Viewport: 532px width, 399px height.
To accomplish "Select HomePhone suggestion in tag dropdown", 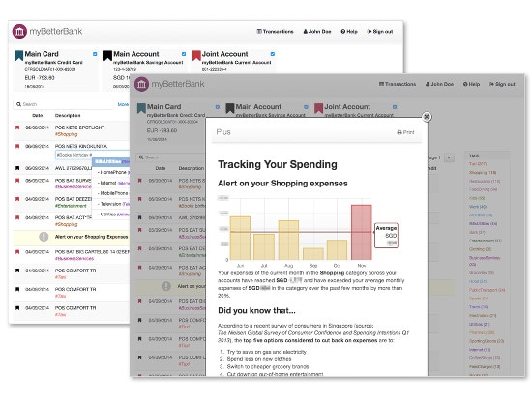I will point(111,172).
